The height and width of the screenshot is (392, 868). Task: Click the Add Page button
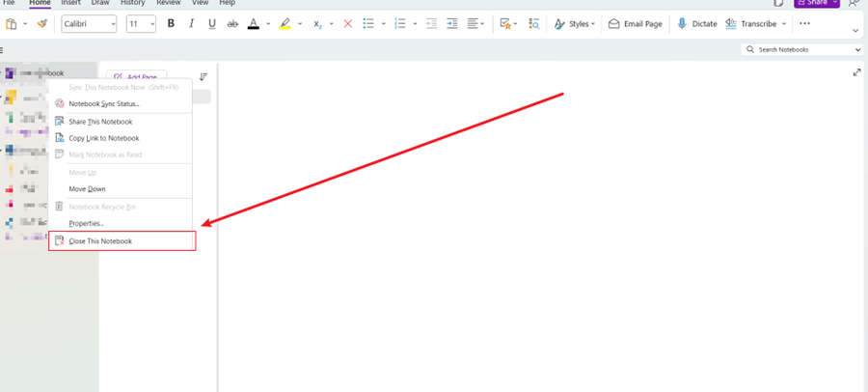(137, 77)
